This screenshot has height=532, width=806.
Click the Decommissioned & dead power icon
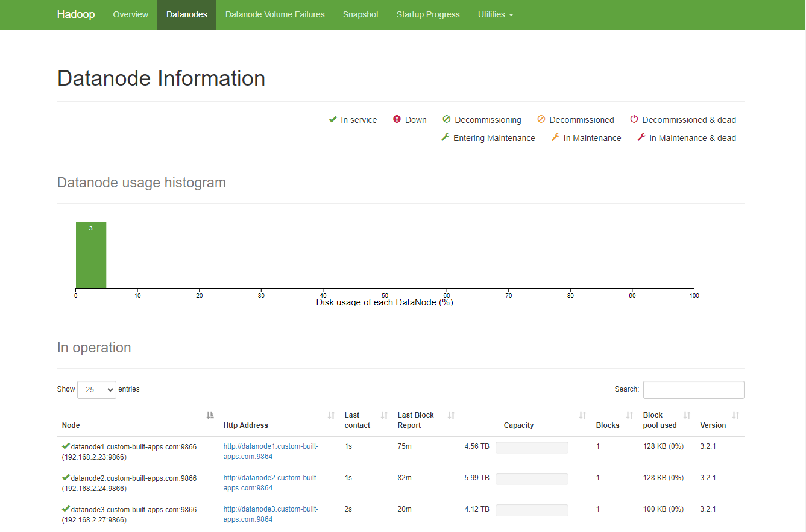point(634,119)
